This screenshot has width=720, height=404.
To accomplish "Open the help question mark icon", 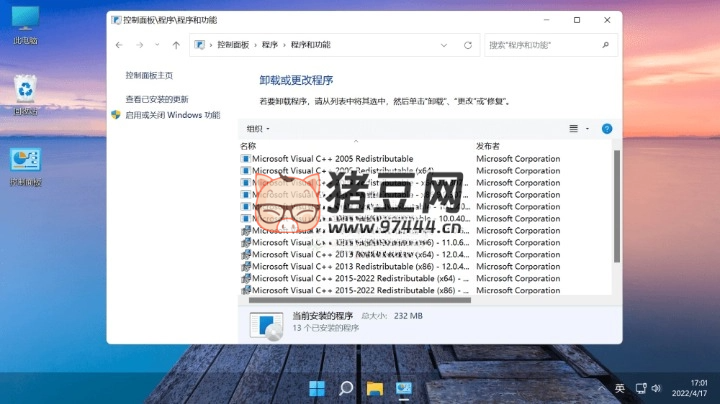I will point(606,129).
